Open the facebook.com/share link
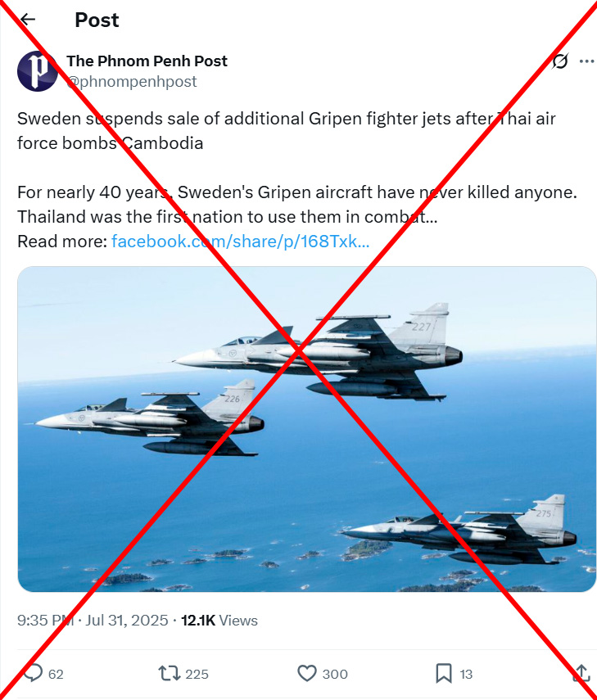Screen dimensions: 597x700 click(x=240, y=242)
